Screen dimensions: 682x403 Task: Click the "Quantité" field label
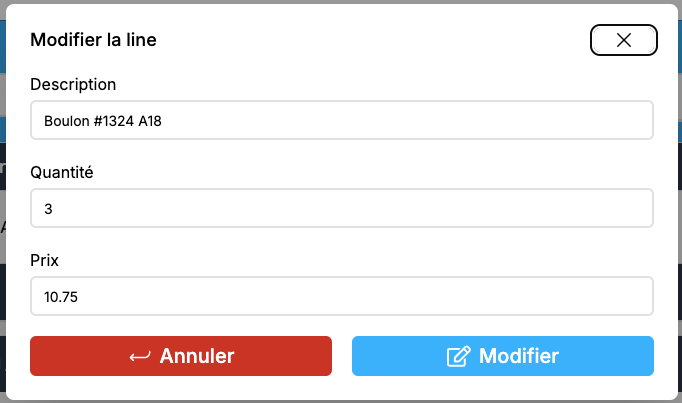pyautogui.click(x=62, y=172)
